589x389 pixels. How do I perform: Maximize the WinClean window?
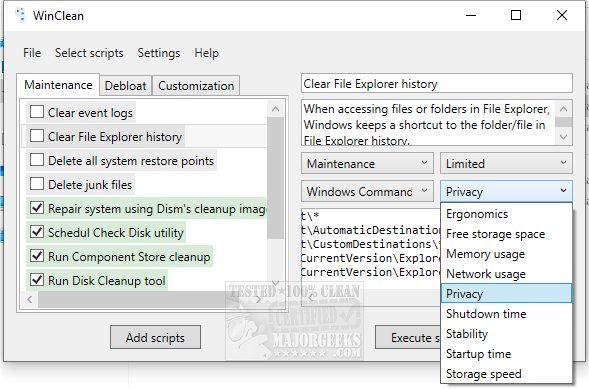click(516, 15)
